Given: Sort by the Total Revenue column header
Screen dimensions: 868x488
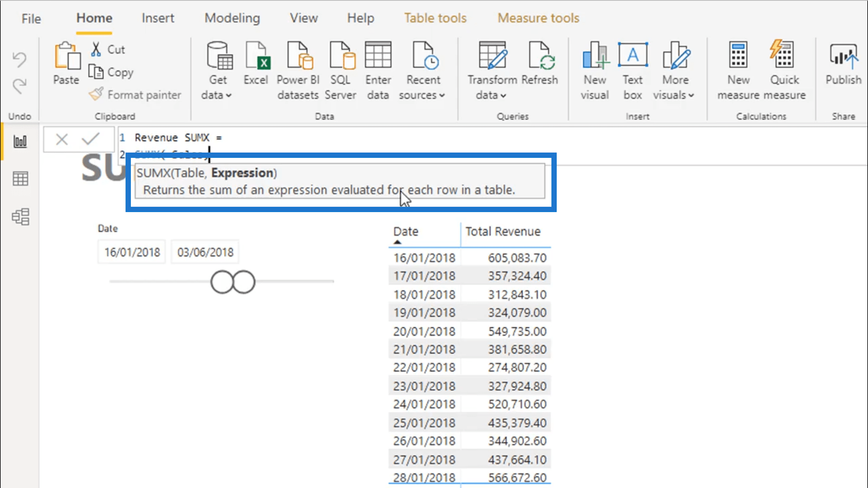Looking at the screenshot, I should coord(503,232).
